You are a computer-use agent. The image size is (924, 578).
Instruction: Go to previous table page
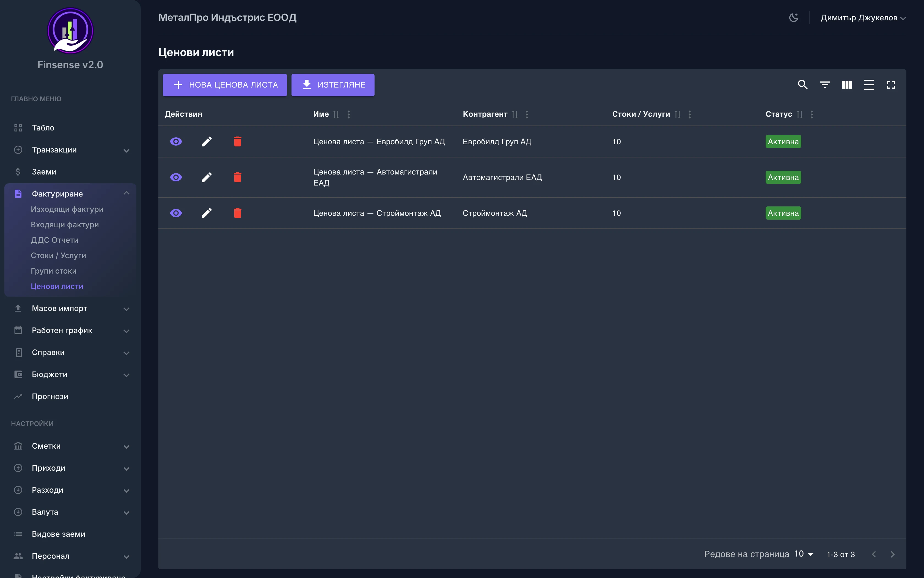(x=874, y=554)
